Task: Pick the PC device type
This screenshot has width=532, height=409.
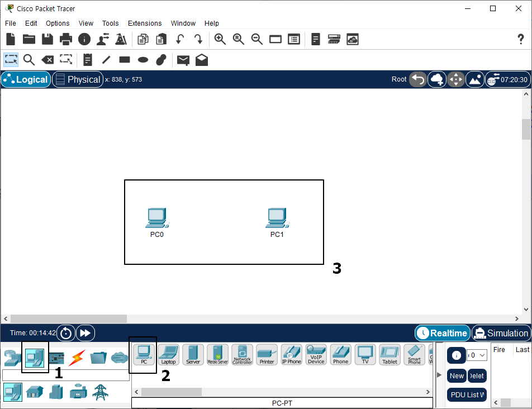Action: tap(144, 354)
